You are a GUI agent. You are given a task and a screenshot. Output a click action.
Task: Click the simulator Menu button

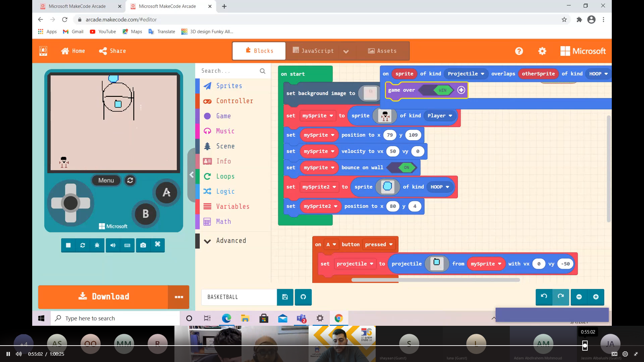[x=106, y=180]
